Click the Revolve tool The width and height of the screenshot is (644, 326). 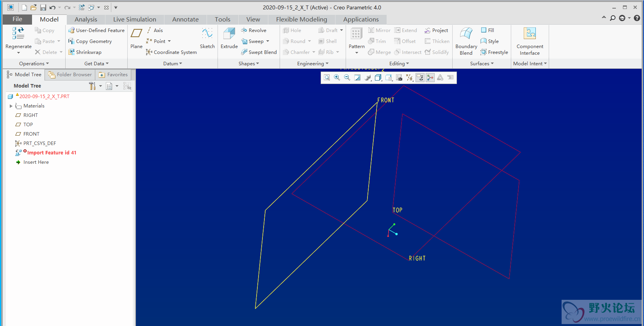coord(254,30)
